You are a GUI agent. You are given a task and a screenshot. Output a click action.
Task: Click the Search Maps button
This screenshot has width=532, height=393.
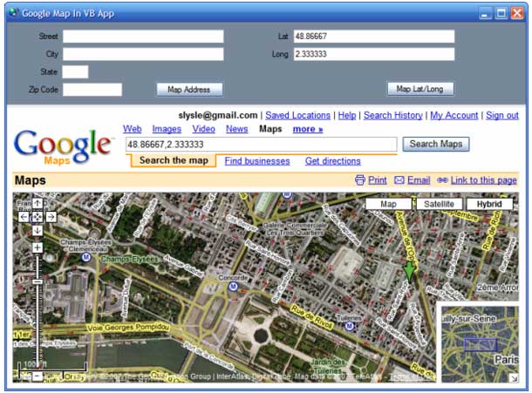point(436,144)
